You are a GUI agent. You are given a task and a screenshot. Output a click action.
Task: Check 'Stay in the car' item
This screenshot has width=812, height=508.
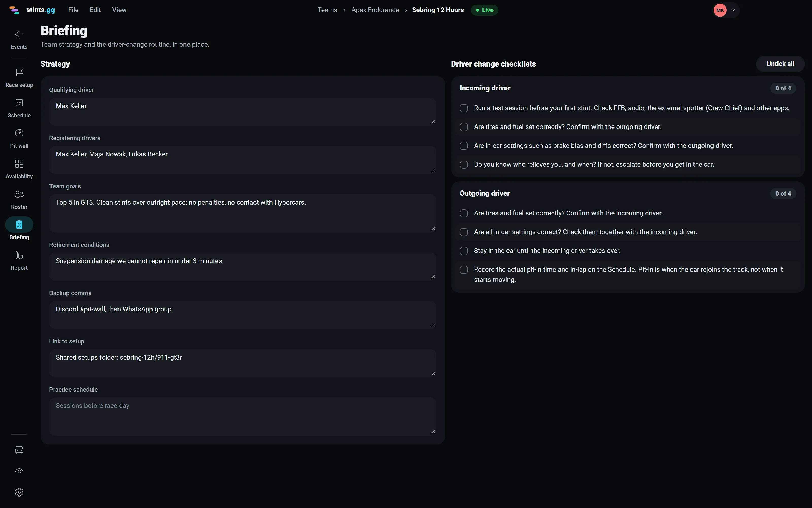pos(464,251)
